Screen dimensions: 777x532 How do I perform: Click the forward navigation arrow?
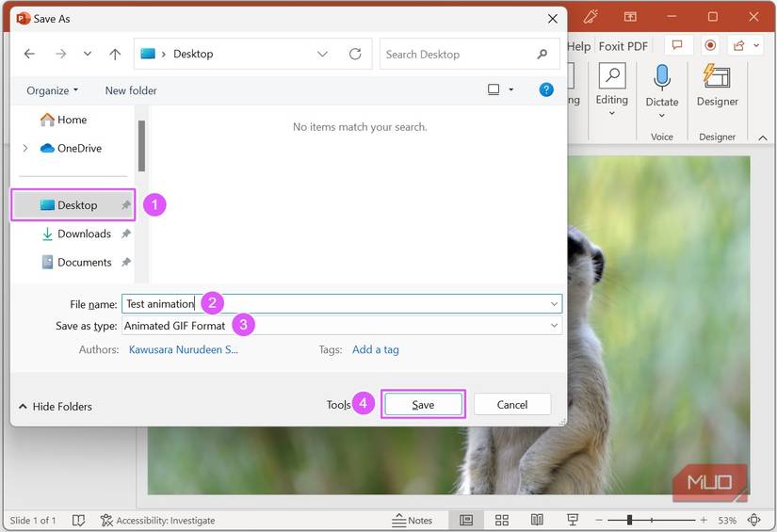click(60, 54)
